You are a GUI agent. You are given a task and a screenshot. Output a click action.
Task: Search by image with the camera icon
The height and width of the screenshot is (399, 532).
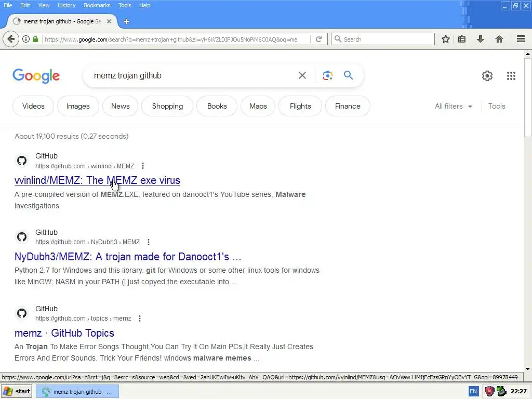327,75
